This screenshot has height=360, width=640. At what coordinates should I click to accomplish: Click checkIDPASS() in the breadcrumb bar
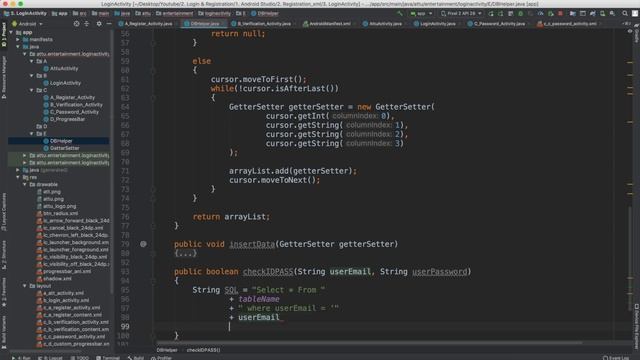(203, 350)
